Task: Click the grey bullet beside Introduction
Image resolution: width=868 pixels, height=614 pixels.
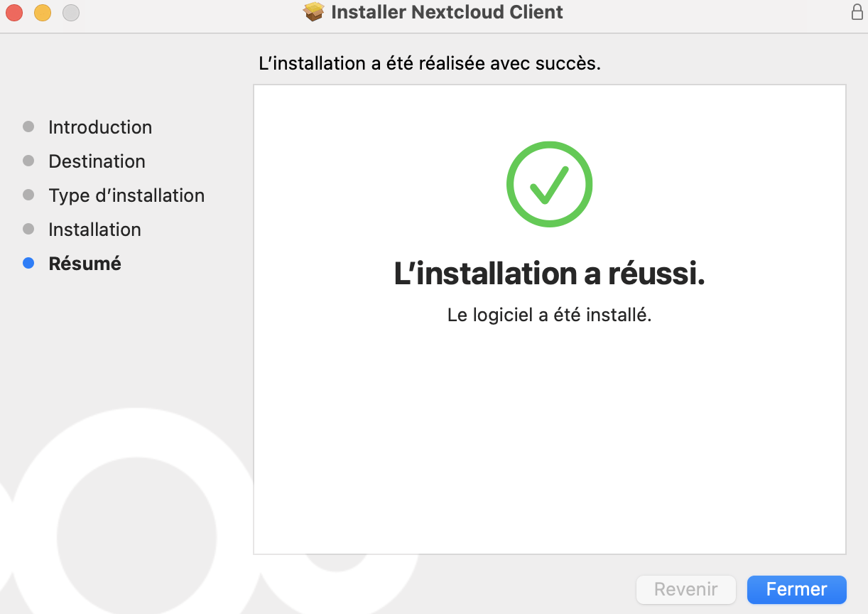Action: 28,126
